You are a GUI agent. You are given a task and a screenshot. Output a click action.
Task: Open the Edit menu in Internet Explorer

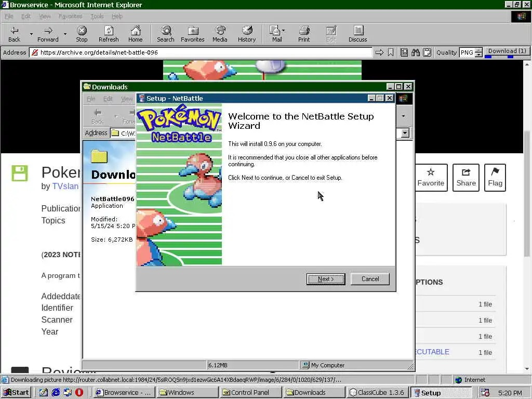point(26,16)
